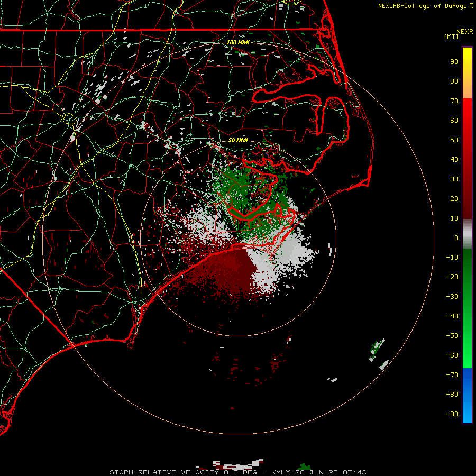Click the -10 value on the velocity scale
This screenshot has width=476, height=476.
(x=452, y=258)
